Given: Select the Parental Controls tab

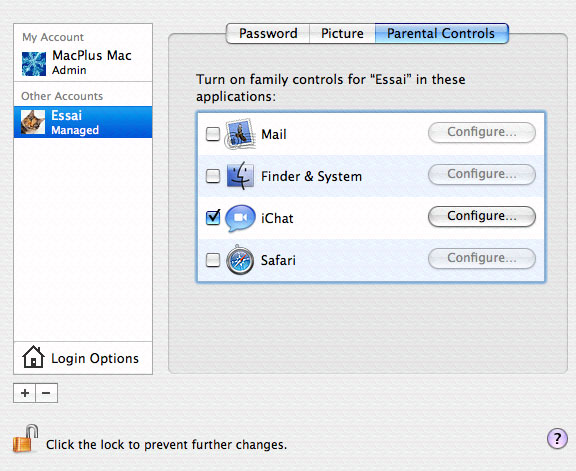Looking at the screenshot, I should (442, 33).
